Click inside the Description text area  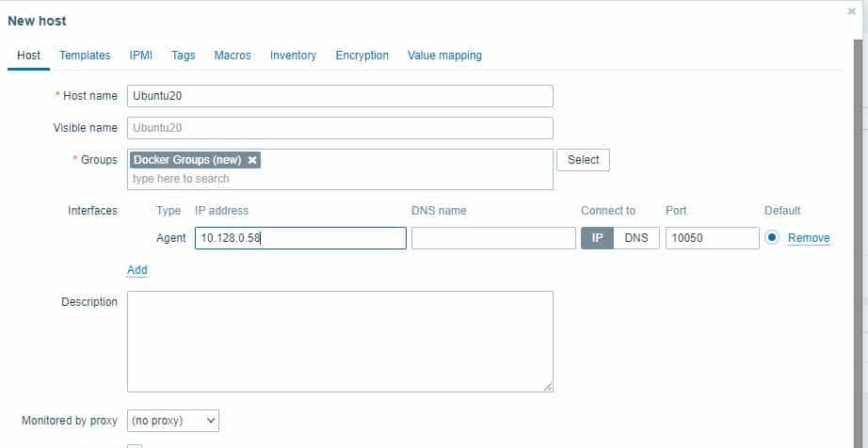click(x=340, y=342)
